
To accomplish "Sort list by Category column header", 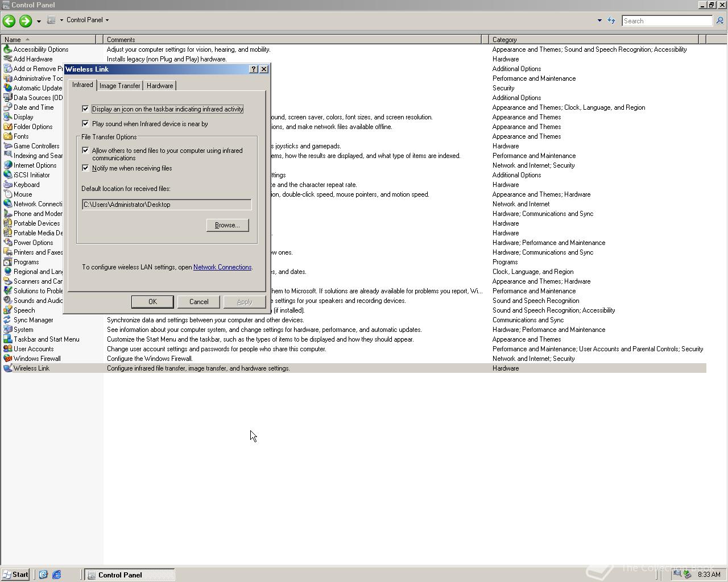I will 594,40.
